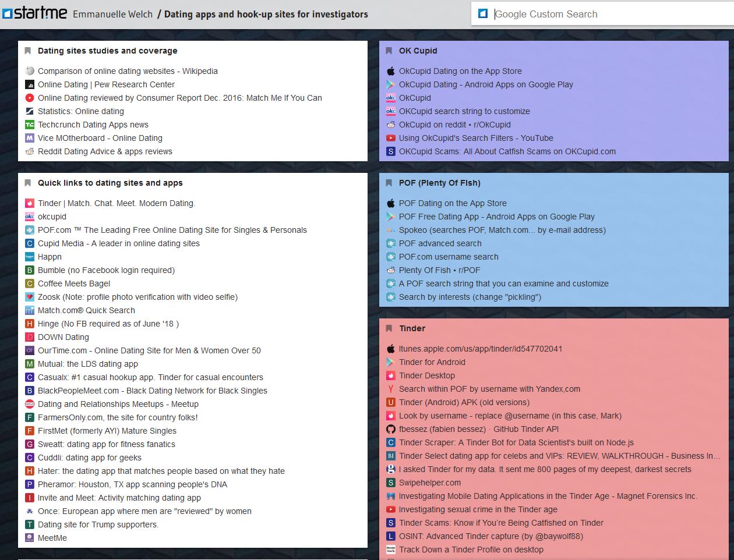734x560 pixels.
Task: Open OKCupid search string to customize
Action: click(x=464, y=111)
